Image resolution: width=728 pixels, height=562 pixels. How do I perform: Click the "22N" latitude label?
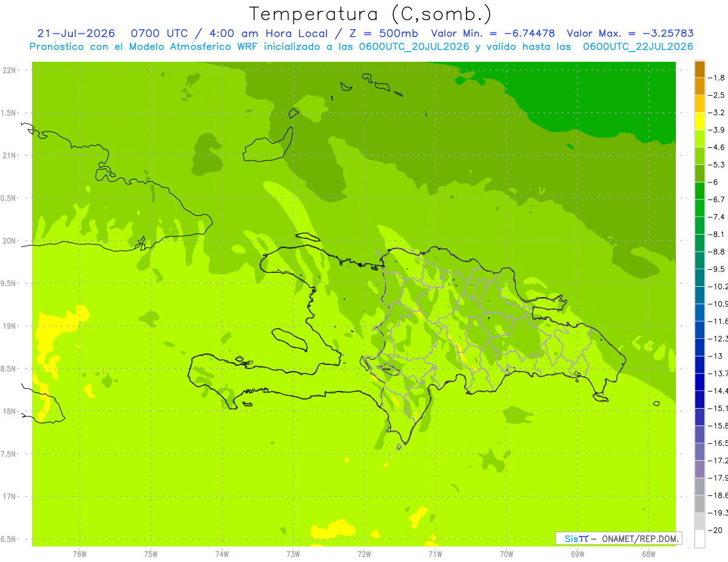pos(9,70)
